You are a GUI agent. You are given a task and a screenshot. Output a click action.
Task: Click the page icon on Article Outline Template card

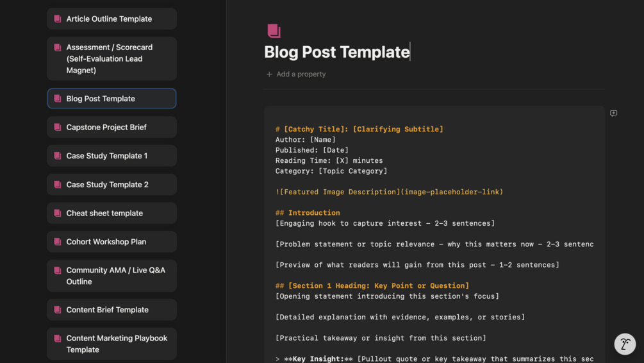point(58,19)
